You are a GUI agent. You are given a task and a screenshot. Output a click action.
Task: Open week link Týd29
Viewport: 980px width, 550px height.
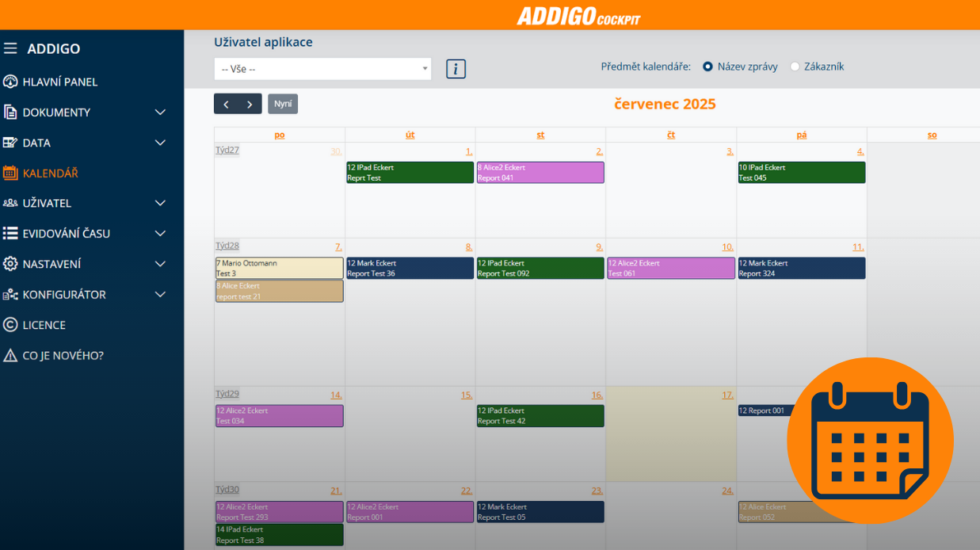227,394
